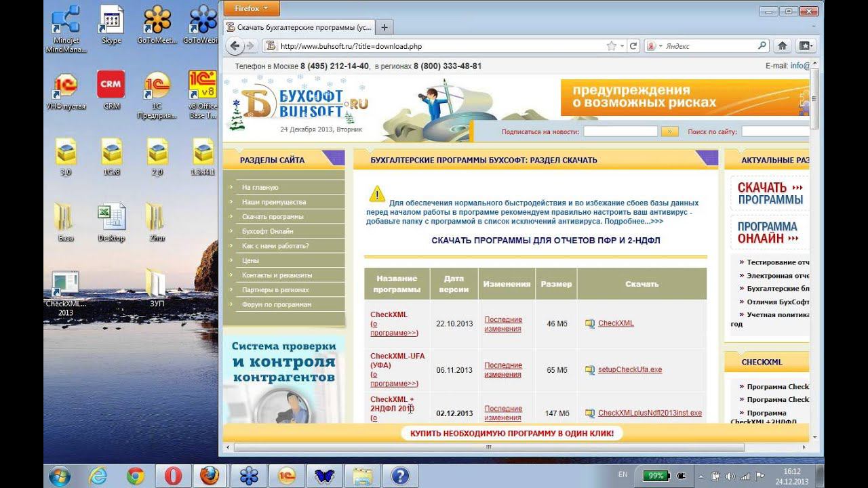Submit the newsletter subscription arrow button
This screenshot has width=868, height=488.
tap(669, 131)
